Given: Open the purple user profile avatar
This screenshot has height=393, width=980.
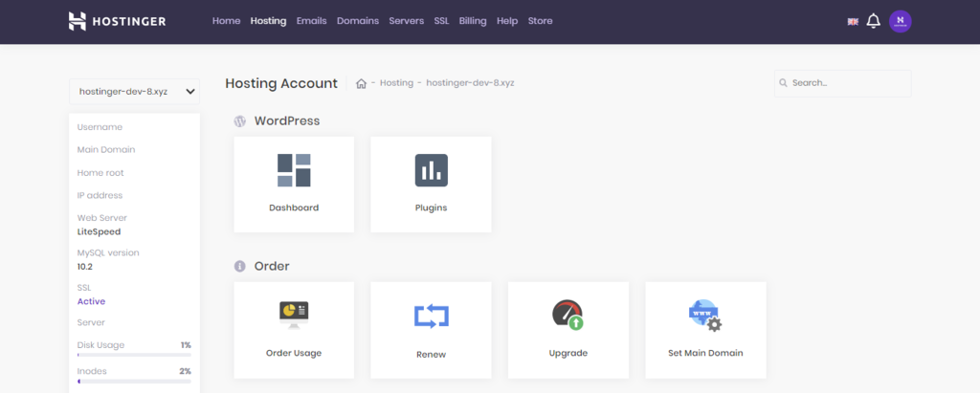Looking at the screenshot, I should coord(900,21).
